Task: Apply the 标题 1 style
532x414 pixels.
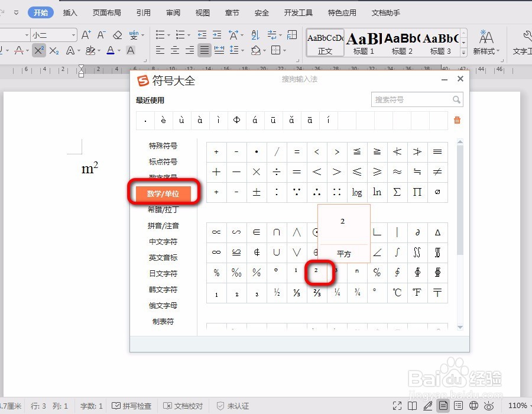Action: [x=364, y=43]
